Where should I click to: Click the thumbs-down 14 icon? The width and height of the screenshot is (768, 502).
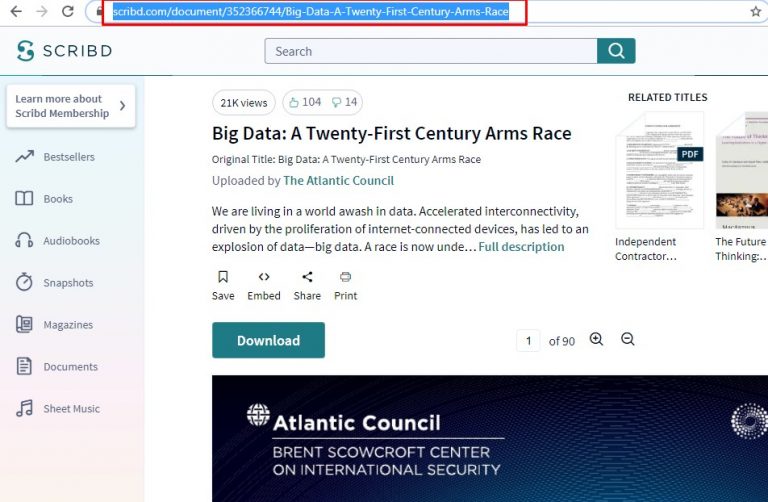(x=336, y=102)
